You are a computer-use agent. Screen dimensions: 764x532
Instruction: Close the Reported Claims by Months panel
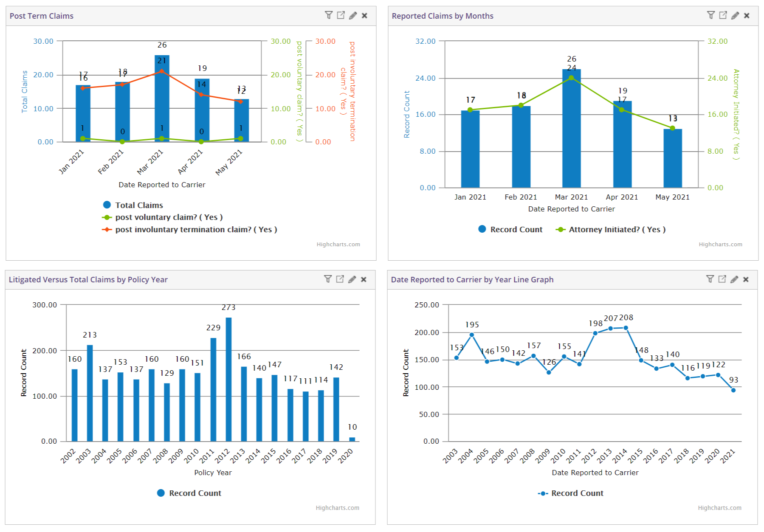click(x=746, y=15)
